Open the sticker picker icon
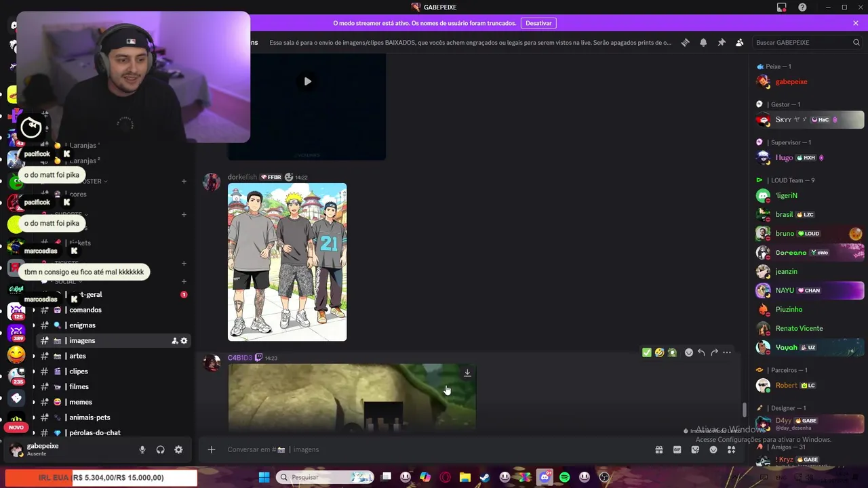 695,449
